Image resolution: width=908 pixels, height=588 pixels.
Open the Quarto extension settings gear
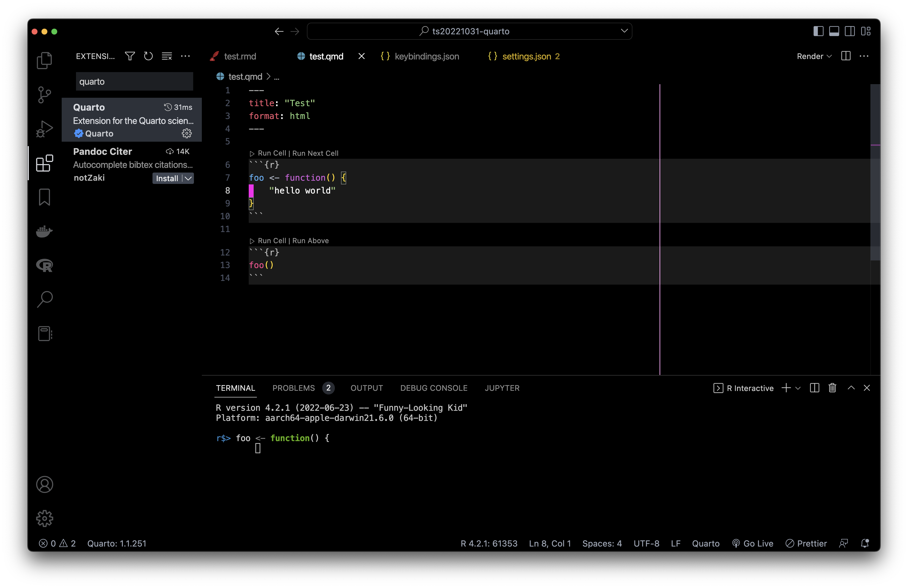point(187,134)
